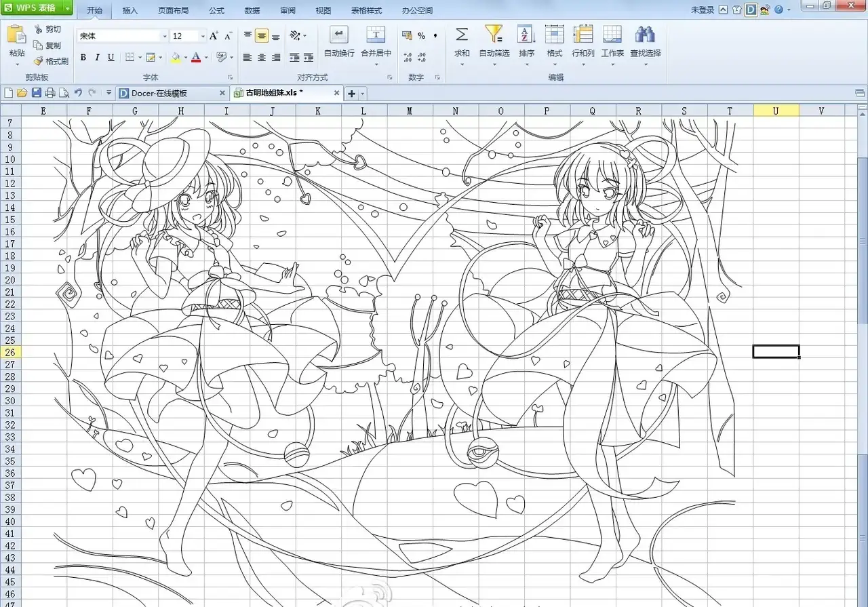Click the Increase Font Size icon

pyautogui.click(x=214, y=36)
